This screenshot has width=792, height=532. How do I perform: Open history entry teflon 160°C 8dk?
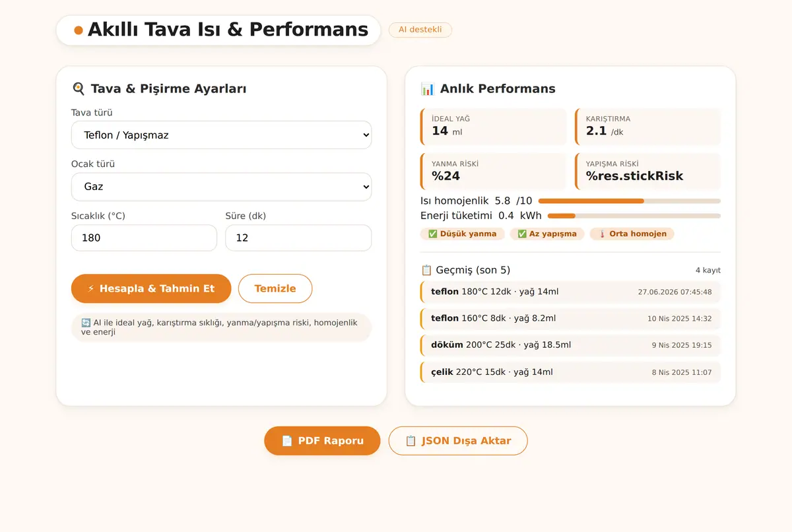[x=570, y=318]
